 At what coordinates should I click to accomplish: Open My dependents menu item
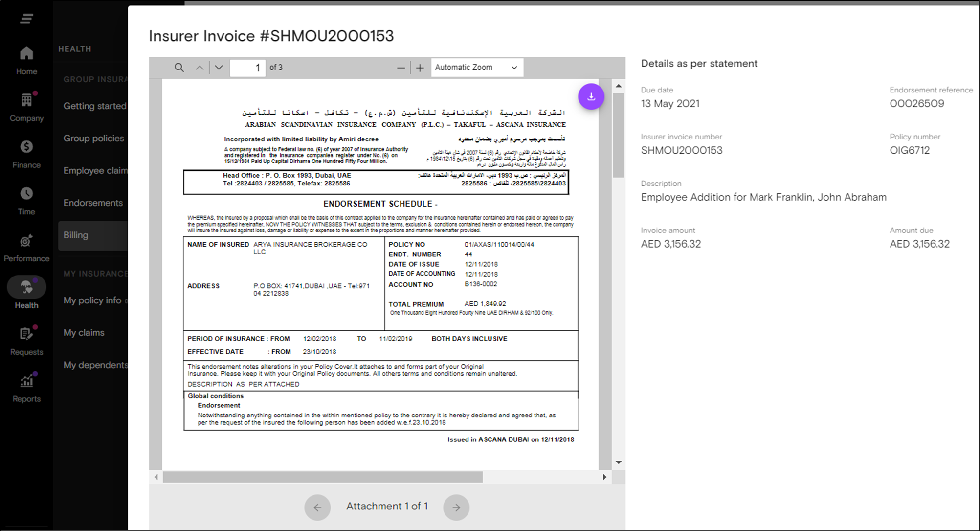point(95,365)
